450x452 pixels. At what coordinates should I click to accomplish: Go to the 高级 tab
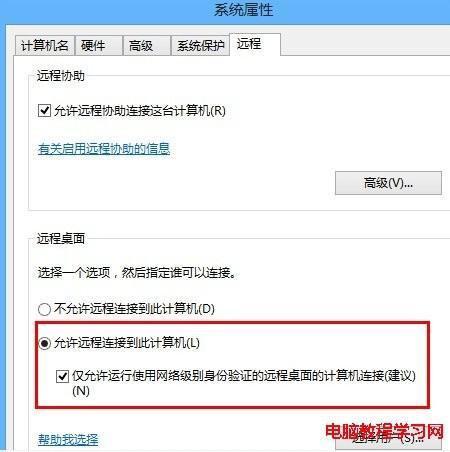coord(147,45)
